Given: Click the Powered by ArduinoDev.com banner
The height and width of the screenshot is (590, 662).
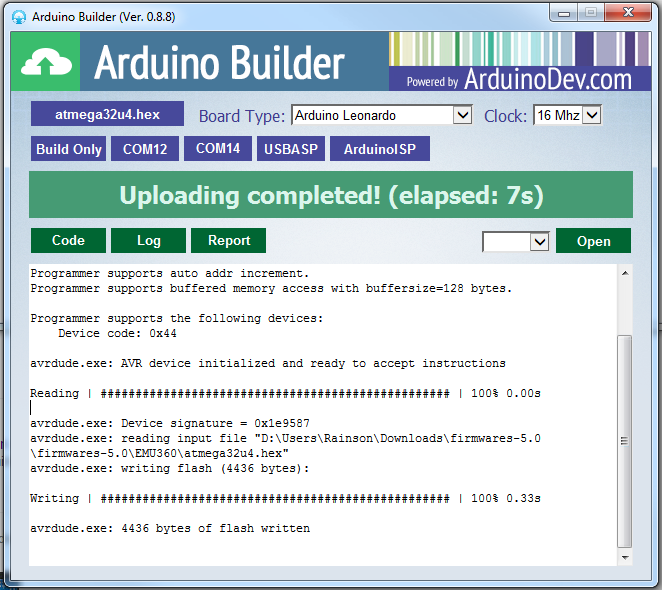Looking at the screenshot, I should [x=520, y=79].
